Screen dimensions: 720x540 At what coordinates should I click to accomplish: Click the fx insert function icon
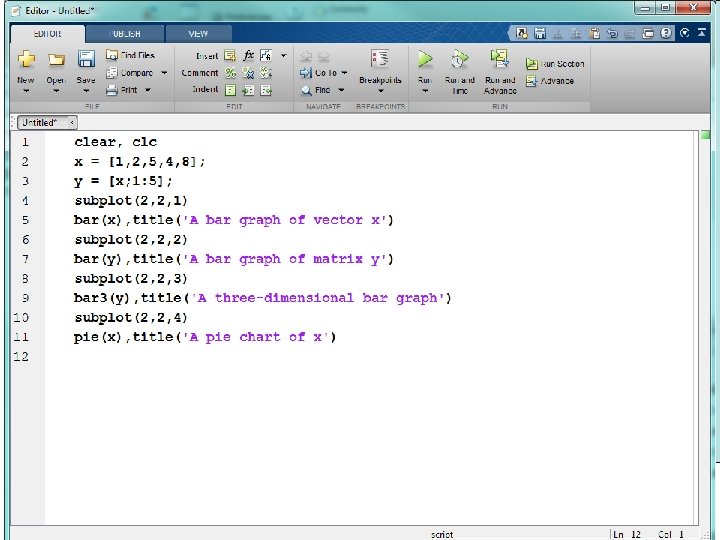248,56
